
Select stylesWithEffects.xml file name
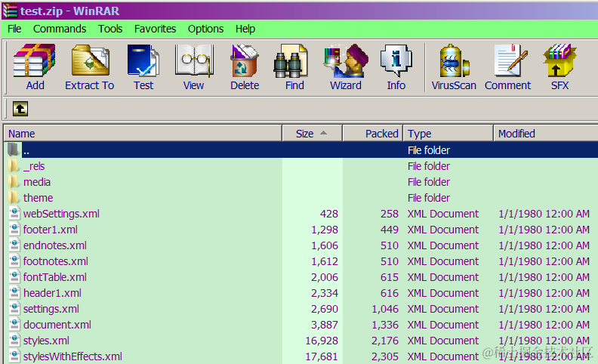[72, 356]
